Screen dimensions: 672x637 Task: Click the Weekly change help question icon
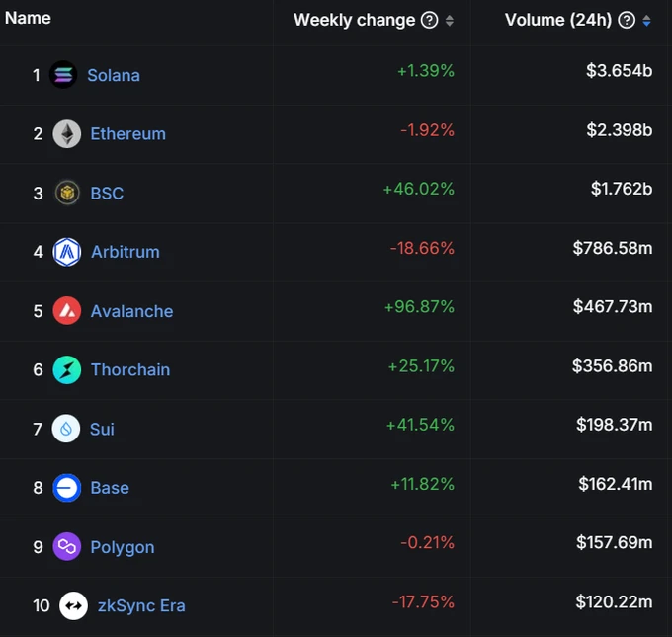coord(430,20)
